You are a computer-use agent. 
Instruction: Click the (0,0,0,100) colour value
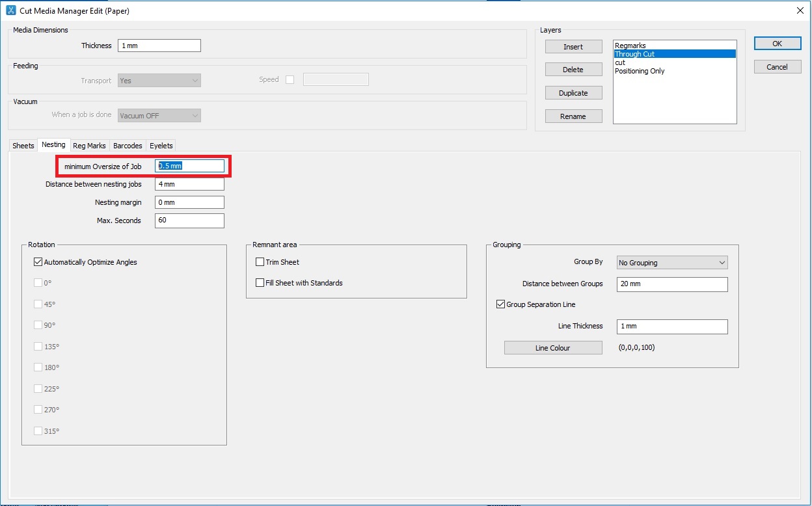tap(636, 348)
